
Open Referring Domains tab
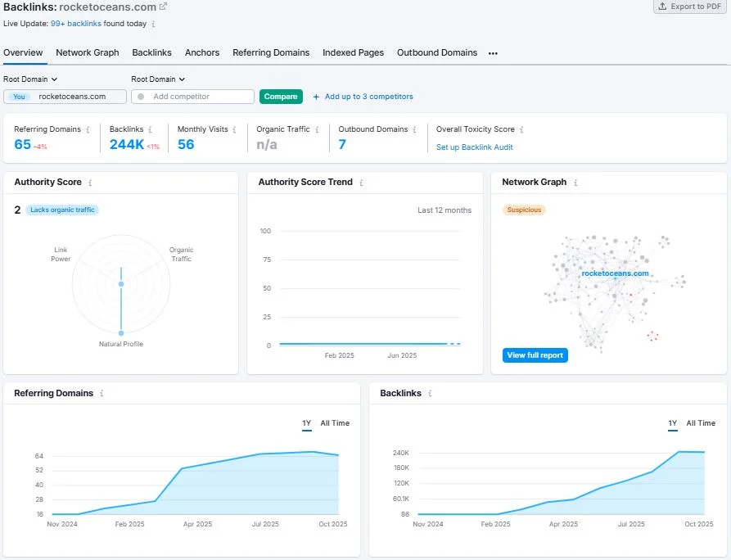coord(271,52)
